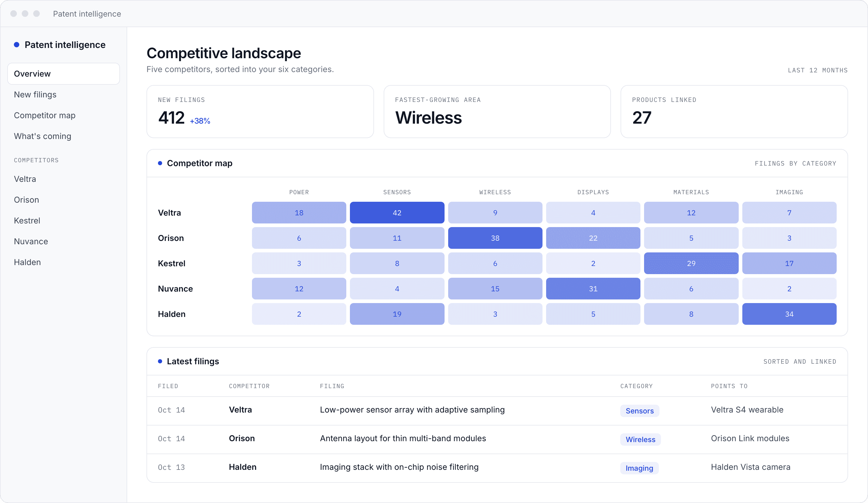Select Orison Wireless cell showing 38
Image resolution: width=868 pixels, height=503 pixels.
coord(495,238)
